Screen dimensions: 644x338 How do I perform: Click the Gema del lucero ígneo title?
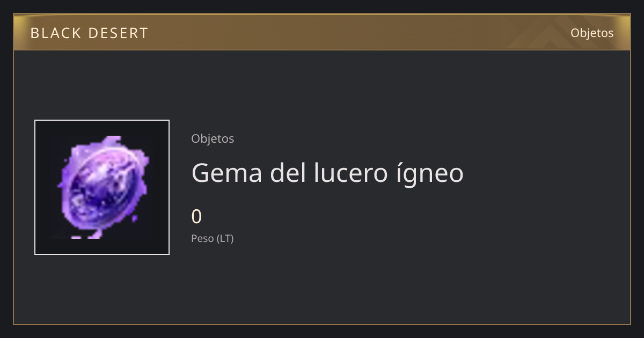(x=327, y=173)
